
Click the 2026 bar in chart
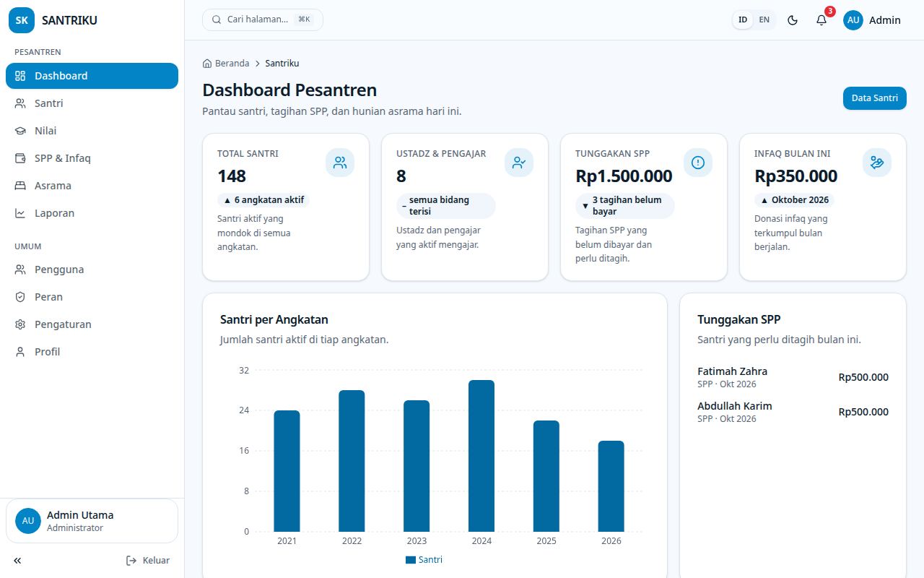[611, 486]
